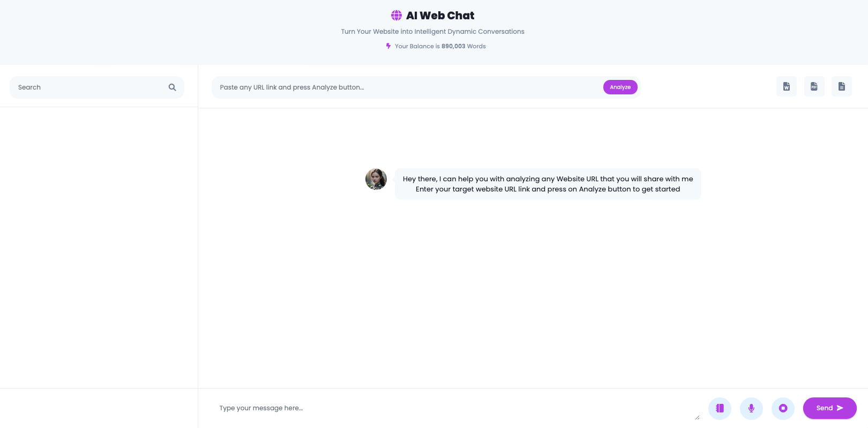
Task: Click the stop response circle icon
Action: [783, 408]
